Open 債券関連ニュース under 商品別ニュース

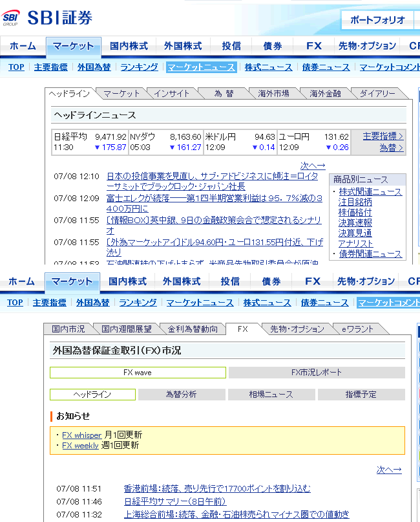point(370,254)
